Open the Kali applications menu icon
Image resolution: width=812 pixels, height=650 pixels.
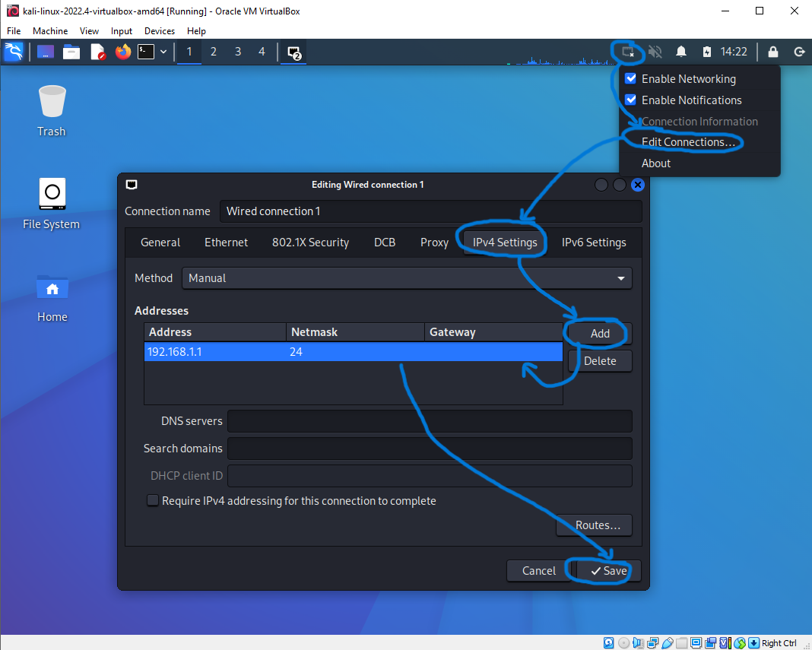[14, 52]
